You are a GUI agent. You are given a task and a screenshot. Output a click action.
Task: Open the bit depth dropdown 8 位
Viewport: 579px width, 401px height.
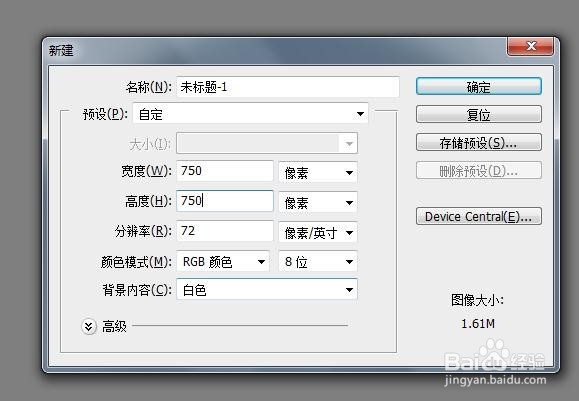[x=318, y=261]
